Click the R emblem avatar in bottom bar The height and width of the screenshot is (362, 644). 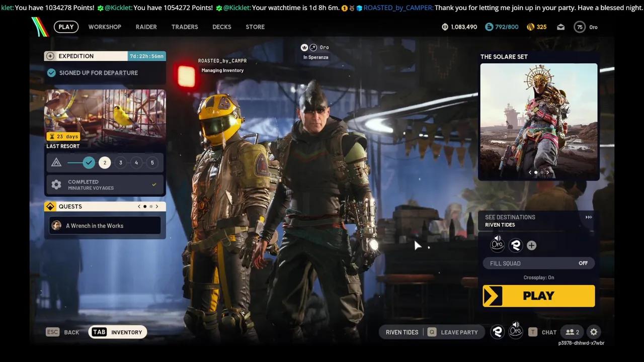pyautogui.click(x=497, y=332)
